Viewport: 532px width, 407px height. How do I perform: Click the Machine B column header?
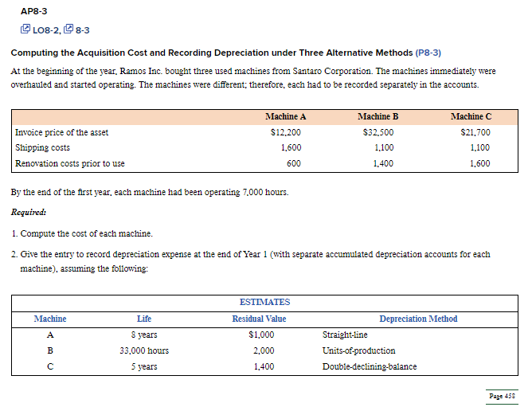377,116
